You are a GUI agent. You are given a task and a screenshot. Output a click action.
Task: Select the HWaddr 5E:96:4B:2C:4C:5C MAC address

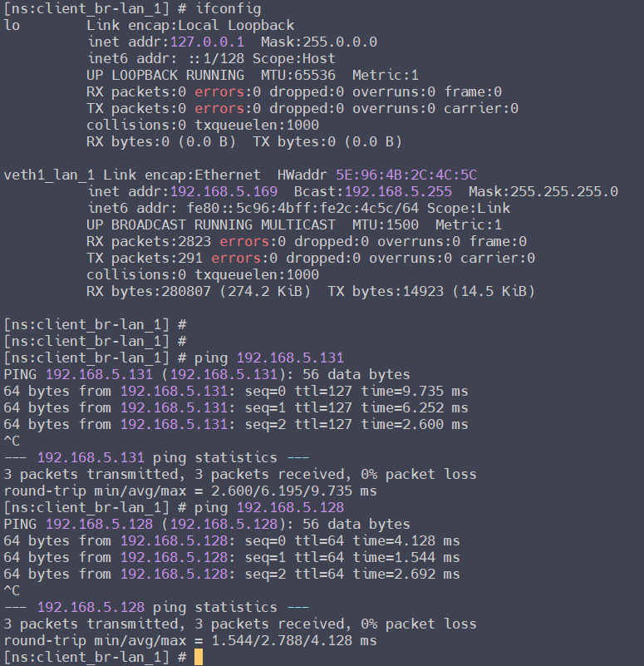[x=406, y=175]
